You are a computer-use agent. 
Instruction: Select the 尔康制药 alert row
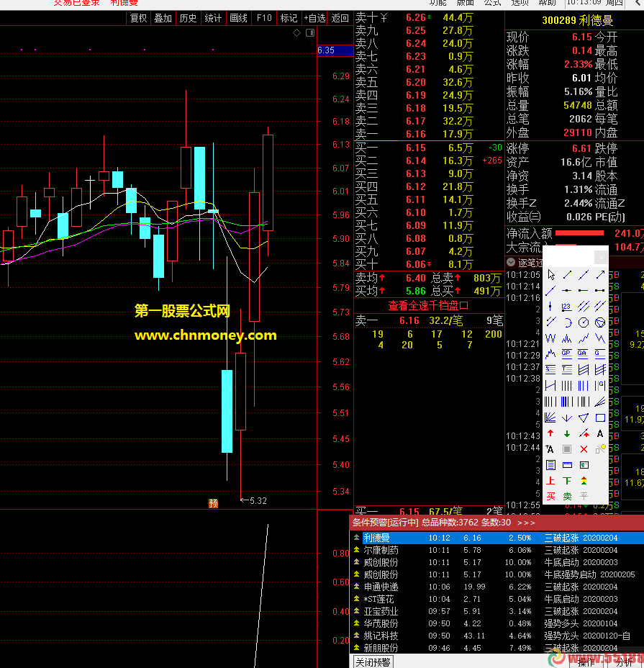497,550
